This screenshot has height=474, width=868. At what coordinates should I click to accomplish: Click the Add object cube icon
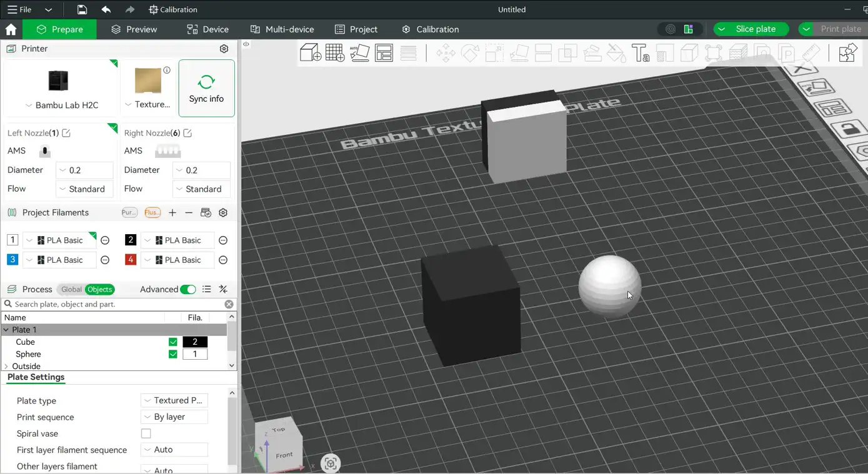click(x=311, y=52)
